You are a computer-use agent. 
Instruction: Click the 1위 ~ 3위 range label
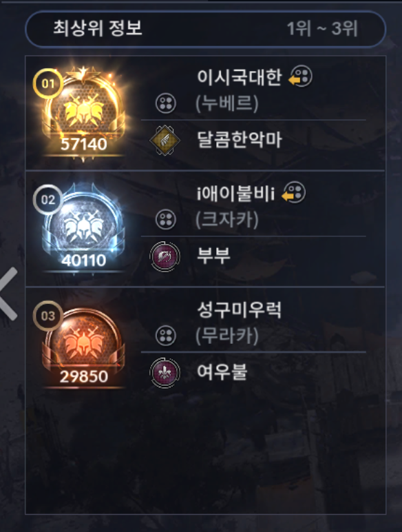(x=322, y=28)
